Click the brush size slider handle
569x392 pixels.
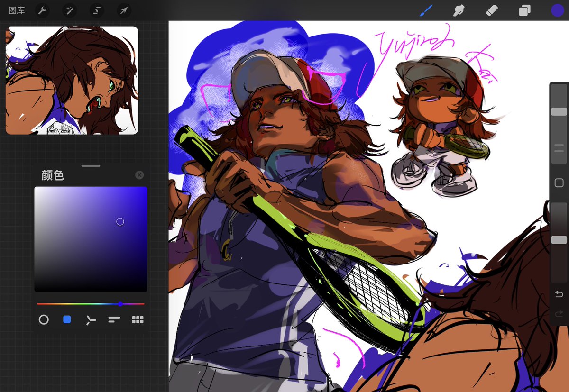coord(559,111)
